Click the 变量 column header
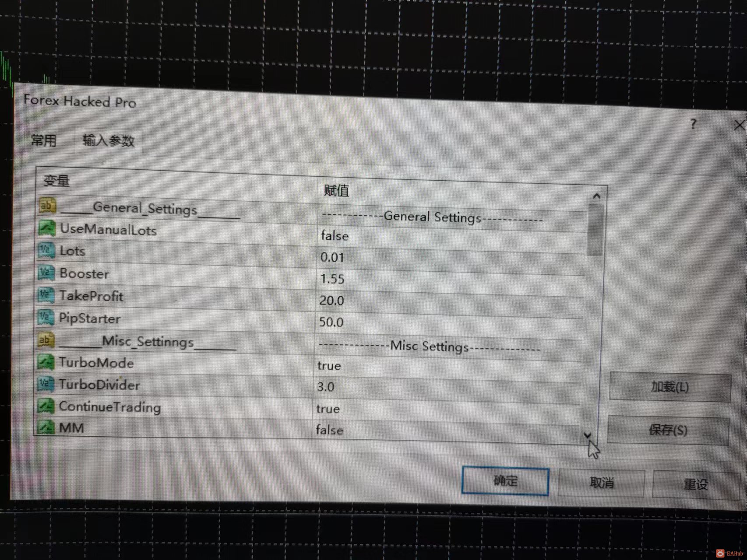 pos(56,181)
